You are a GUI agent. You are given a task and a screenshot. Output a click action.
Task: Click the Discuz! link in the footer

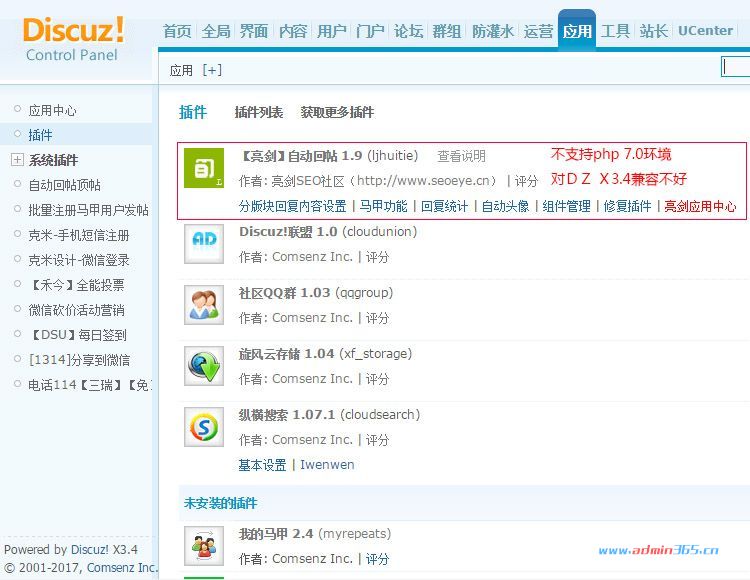(90, 550)
